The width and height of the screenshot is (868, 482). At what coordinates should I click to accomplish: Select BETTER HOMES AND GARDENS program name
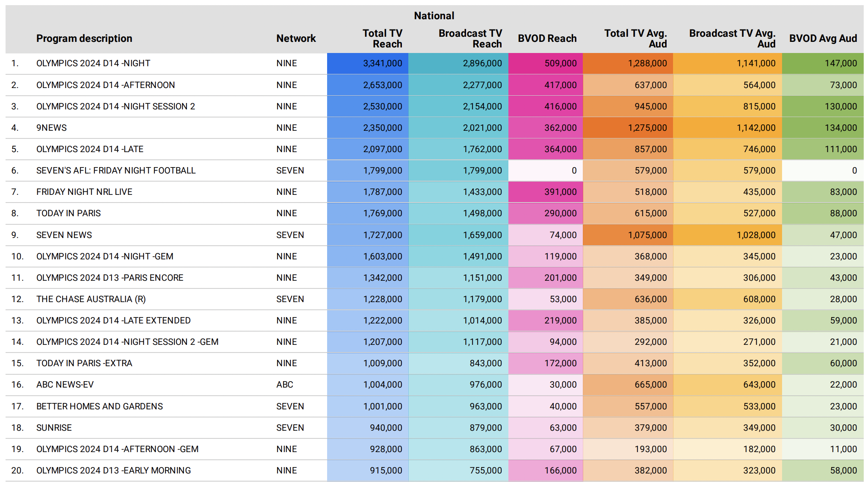click(x=100, y=406)
